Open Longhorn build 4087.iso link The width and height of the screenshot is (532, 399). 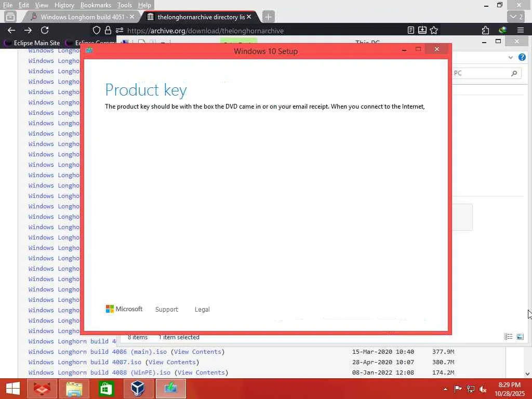(x=85, y=362)
